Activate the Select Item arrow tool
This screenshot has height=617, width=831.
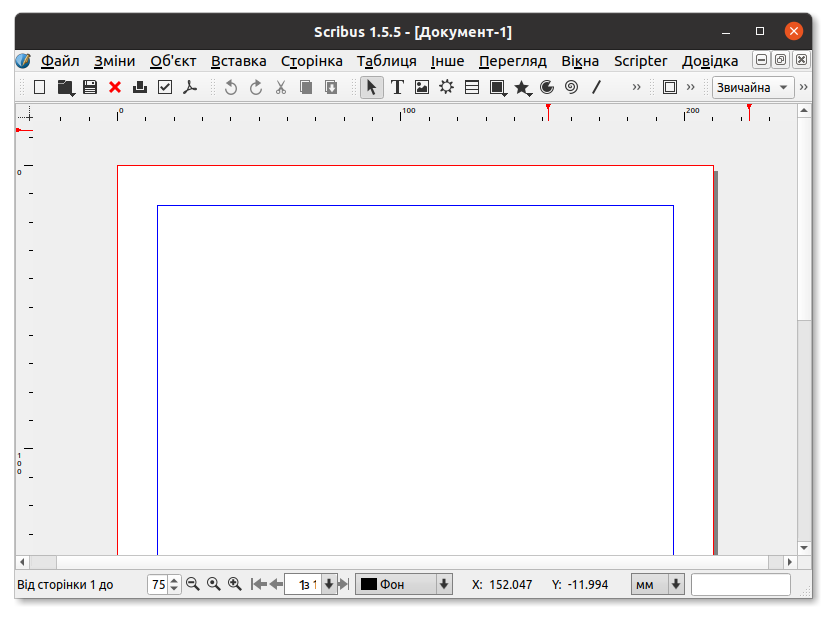(x=372, y=87)
